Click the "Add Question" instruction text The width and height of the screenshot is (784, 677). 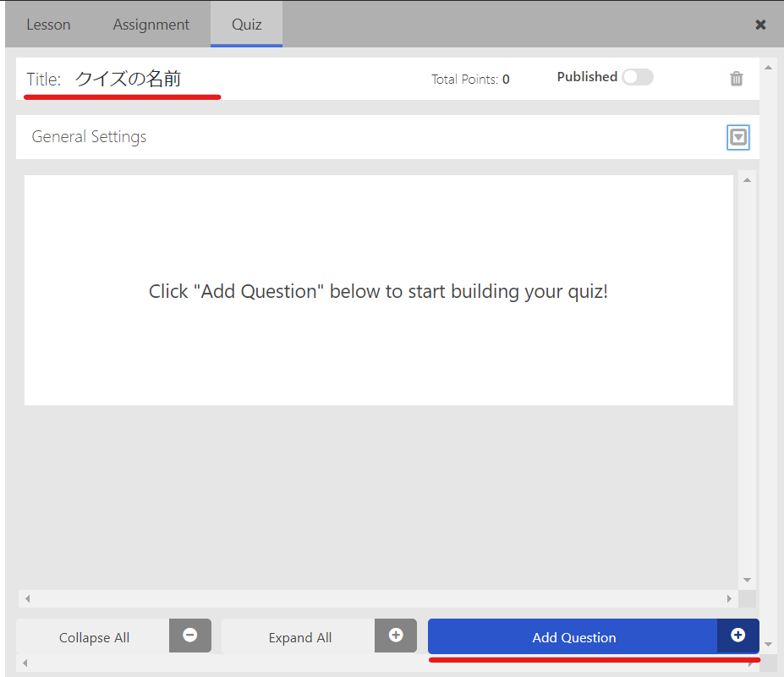(x=378, y=291)
